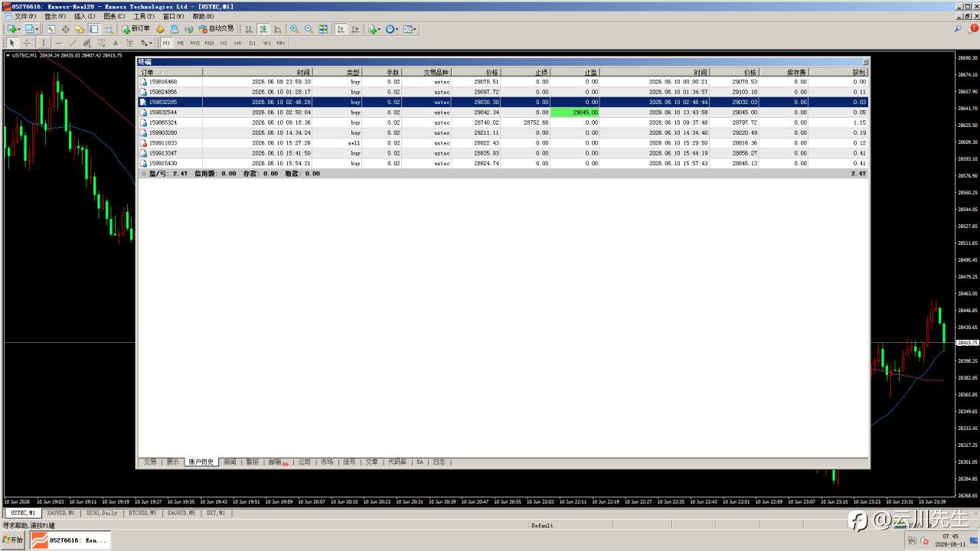
Task: Open the arrows symbols dropdown
Action: 146,43
